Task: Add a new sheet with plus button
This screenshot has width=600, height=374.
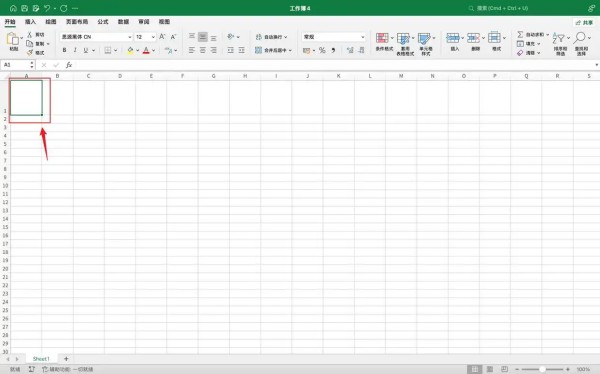Action: pyautogui.click(x=66, y=359)
